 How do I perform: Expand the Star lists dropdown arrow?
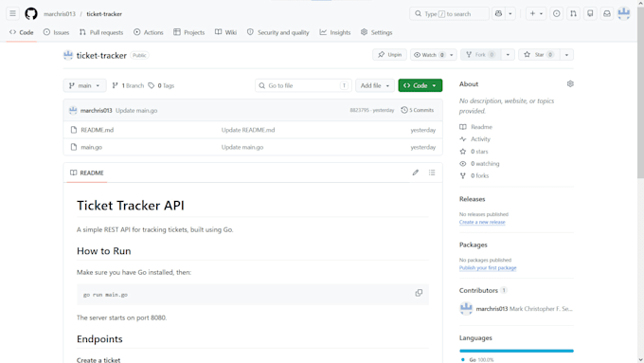tap(566, 55)
